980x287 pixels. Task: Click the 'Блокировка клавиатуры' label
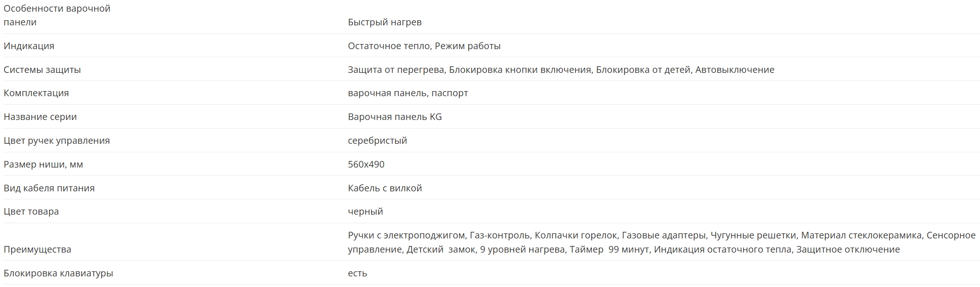tap(58, 273)
